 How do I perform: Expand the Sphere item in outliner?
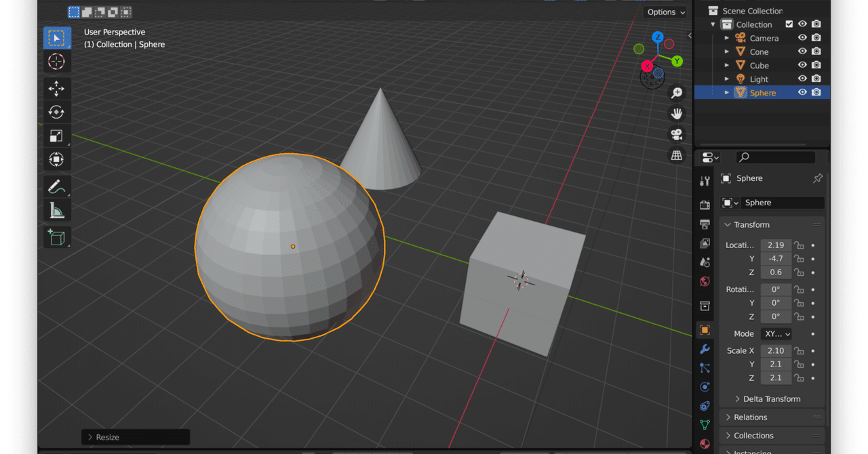click(726, 92)
